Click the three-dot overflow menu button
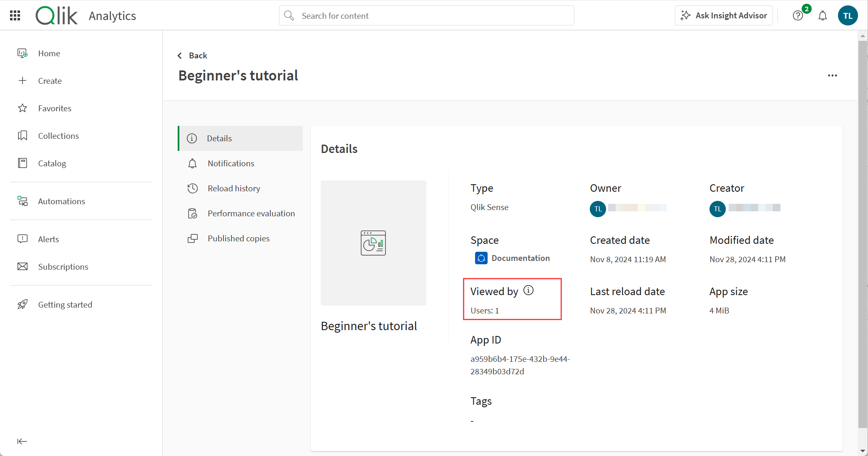Image resolution: width=868 pixels, height=456 pixels. coord(834,75)
